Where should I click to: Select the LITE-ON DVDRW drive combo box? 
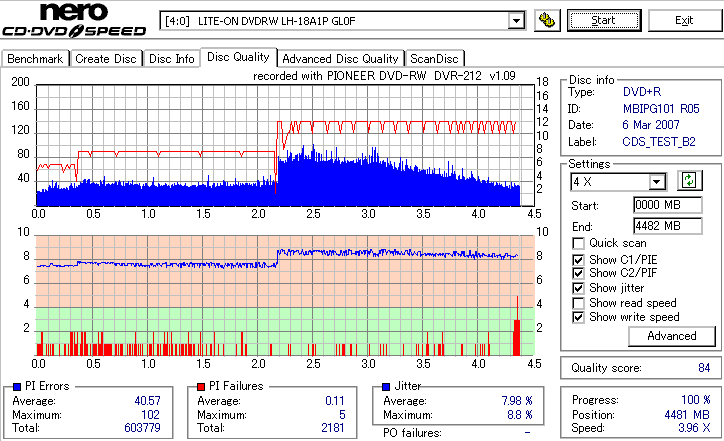[x=342, y=21]
